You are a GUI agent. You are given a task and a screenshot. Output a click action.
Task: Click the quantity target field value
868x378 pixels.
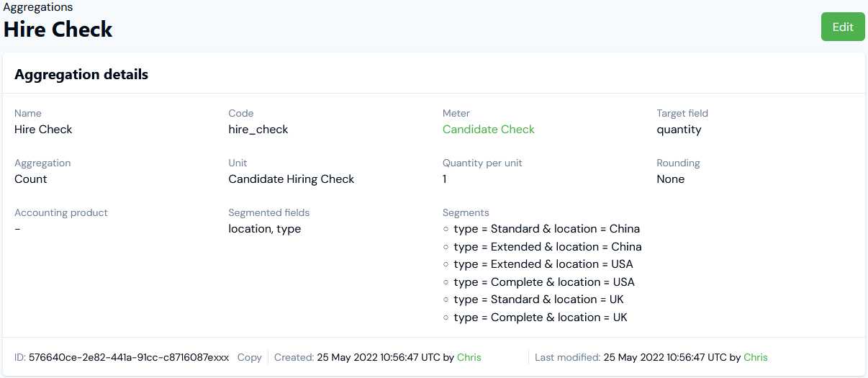pyautogui.click(x=678, y=130)
